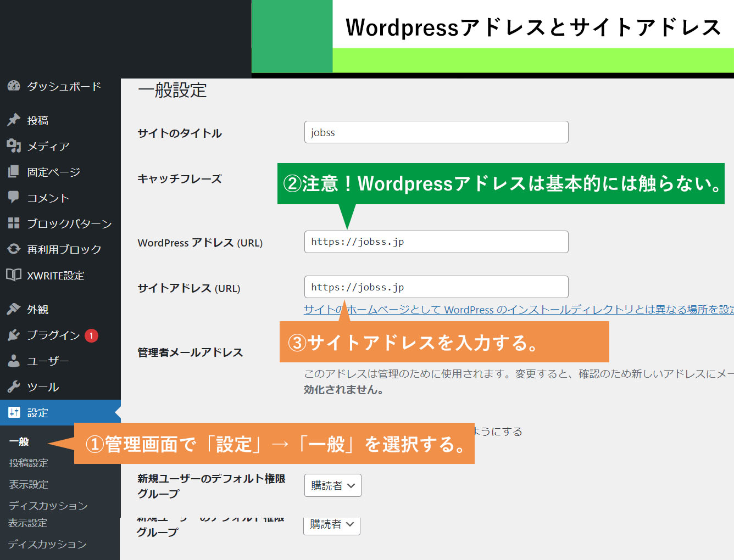Click the wrench icon beside ツール
This screenshot has width=734, height=560.
click(x=14, y=387)
